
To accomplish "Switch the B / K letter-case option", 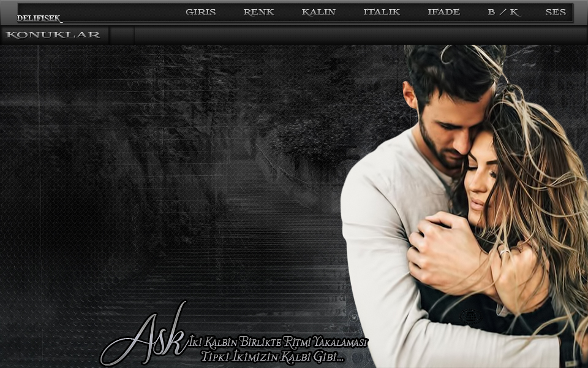I will [503, 12].
